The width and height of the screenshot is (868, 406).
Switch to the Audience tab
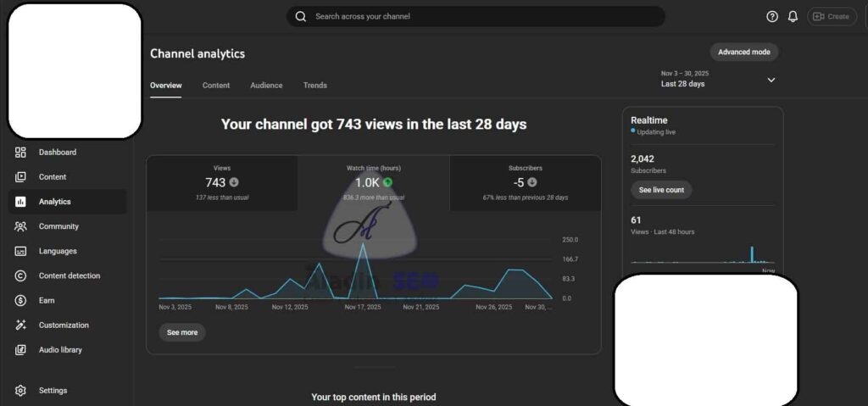click(266, 85)
